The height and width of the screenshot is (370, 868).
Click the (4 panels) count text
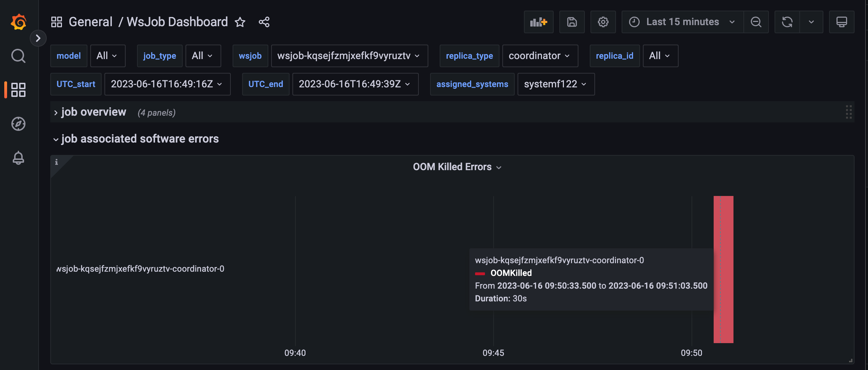[156, 113]
